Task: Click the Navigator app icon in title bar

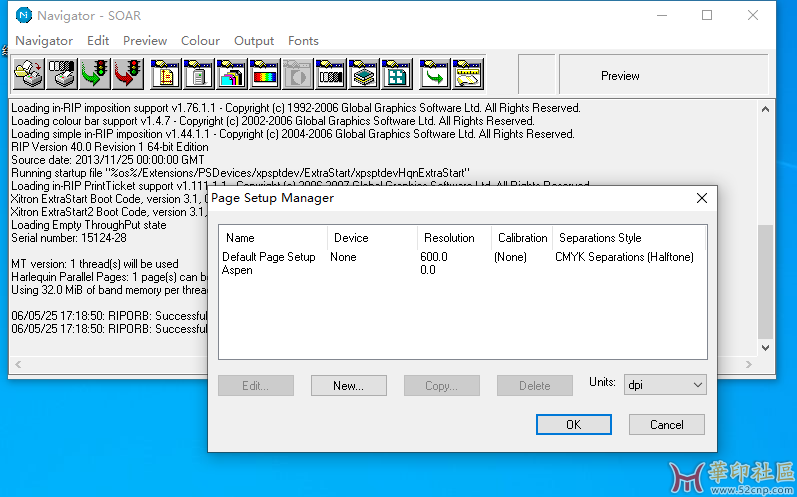Action: [23, 15]
